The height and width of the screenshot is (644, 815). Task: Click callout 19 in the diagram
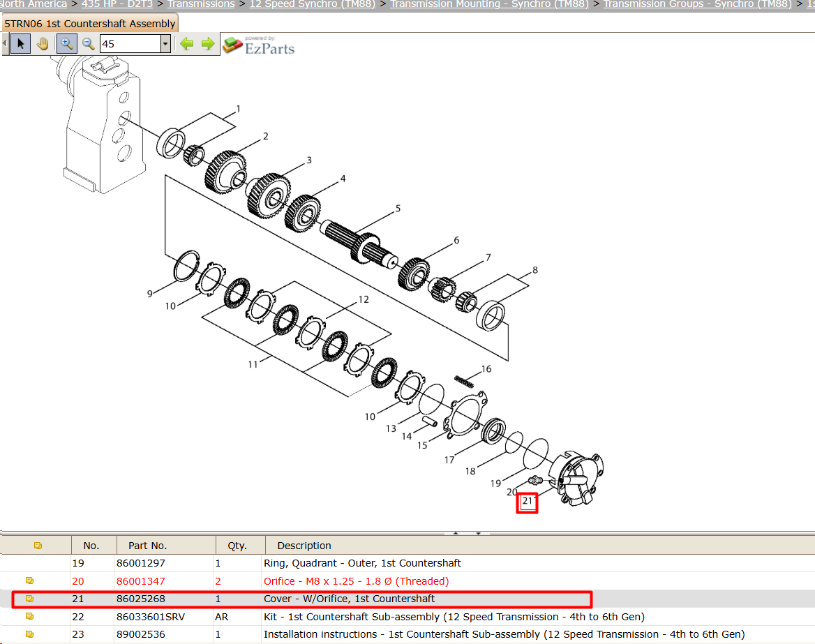(496, 484)
